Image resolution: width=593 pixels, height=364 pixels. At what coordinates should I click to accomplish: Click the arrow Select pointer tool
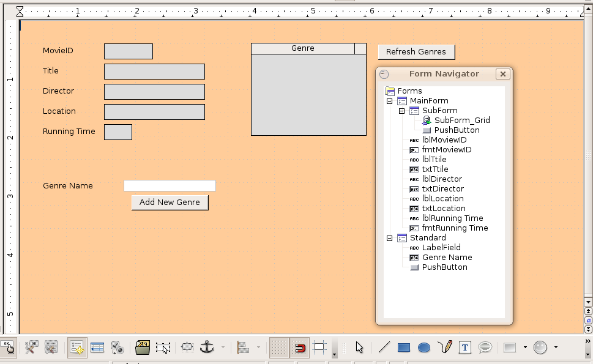click(x=359, y=347)
